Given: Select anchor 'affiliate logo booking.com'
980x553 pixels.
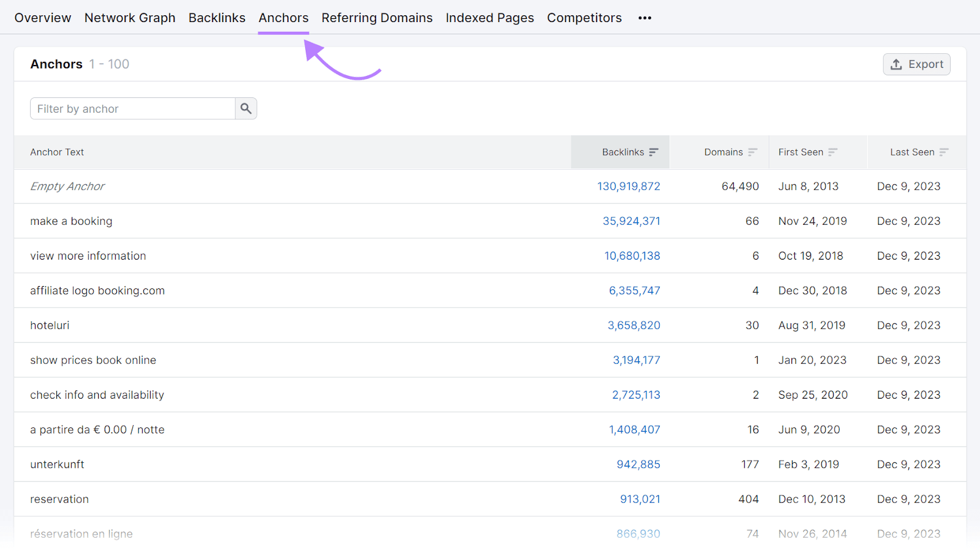Looking at the screenshot, I should click(97, 291).
